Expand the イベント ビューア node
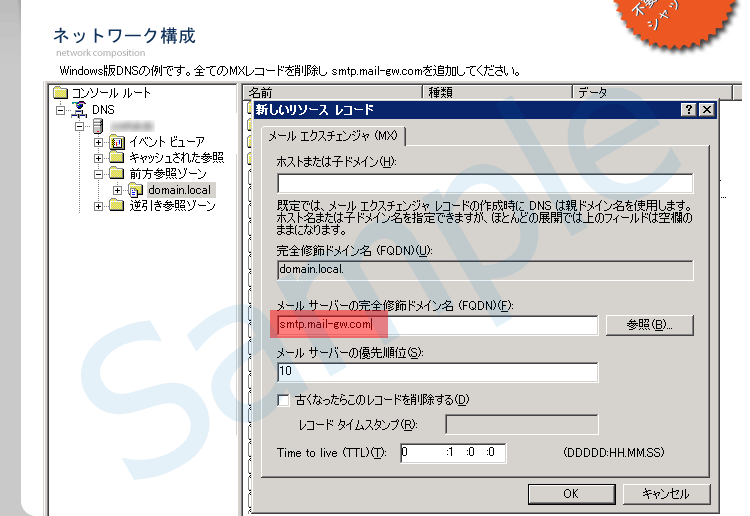This screenshot has height=516, width=750. click(x=98, y=142)
